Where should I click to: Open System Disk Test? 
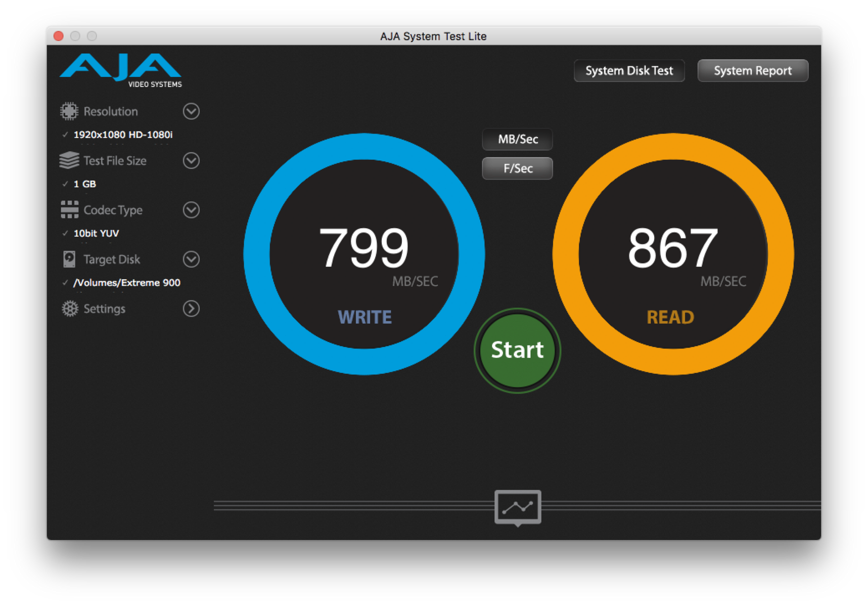coord(629,71)
